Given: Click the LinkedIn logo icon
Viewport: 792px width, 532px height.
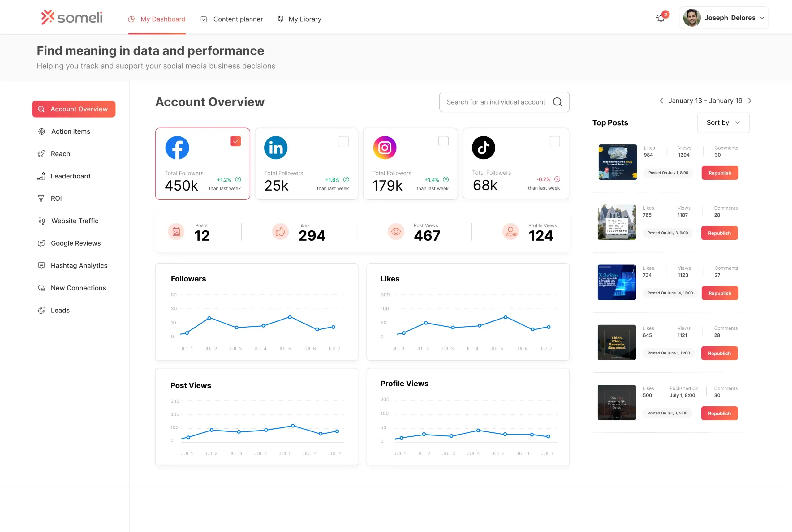Looking at the screenshot, I should click(x=276, y=148).
